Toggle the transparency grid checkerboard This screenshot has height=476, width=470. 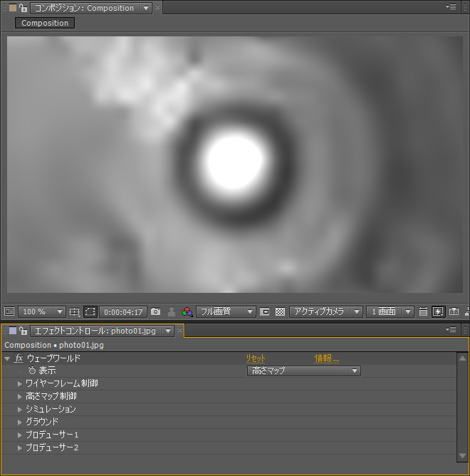tap(280, 311)
